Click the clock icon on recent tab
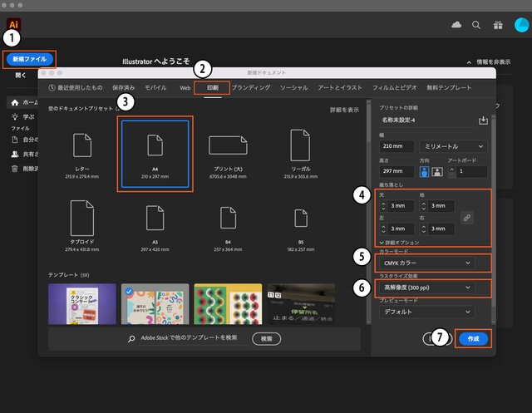Screen dimensions: 532x413 pos(52,88)
